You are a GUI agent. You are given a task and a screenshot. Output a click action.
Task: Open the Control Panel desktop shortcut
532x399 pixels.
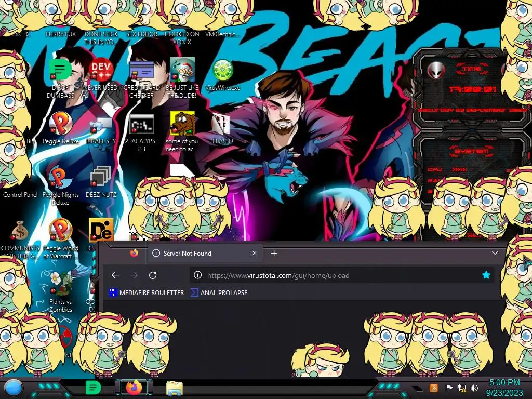20,195
